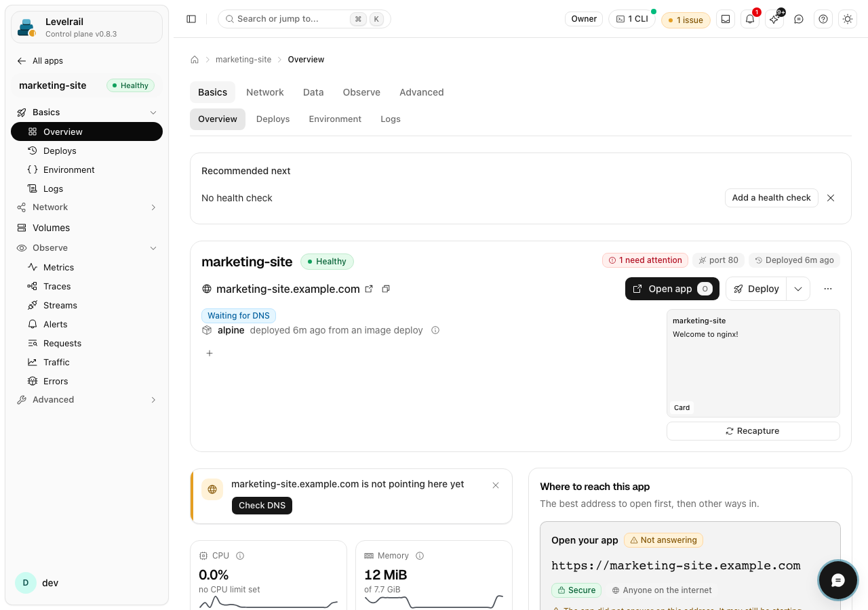Dismiss the No health check recommendation
This screenshot has height=610, width=868.
tap(831, 198)
